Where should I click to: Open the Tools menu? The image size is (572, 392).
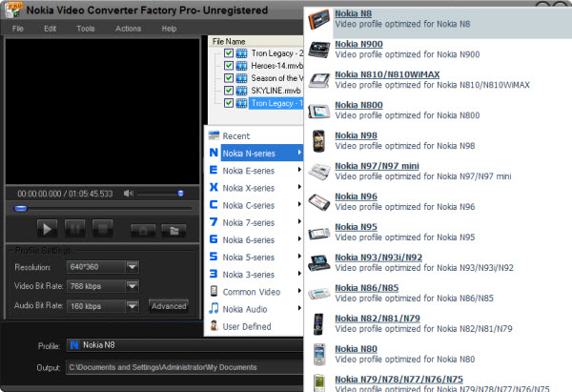point(86,29)
